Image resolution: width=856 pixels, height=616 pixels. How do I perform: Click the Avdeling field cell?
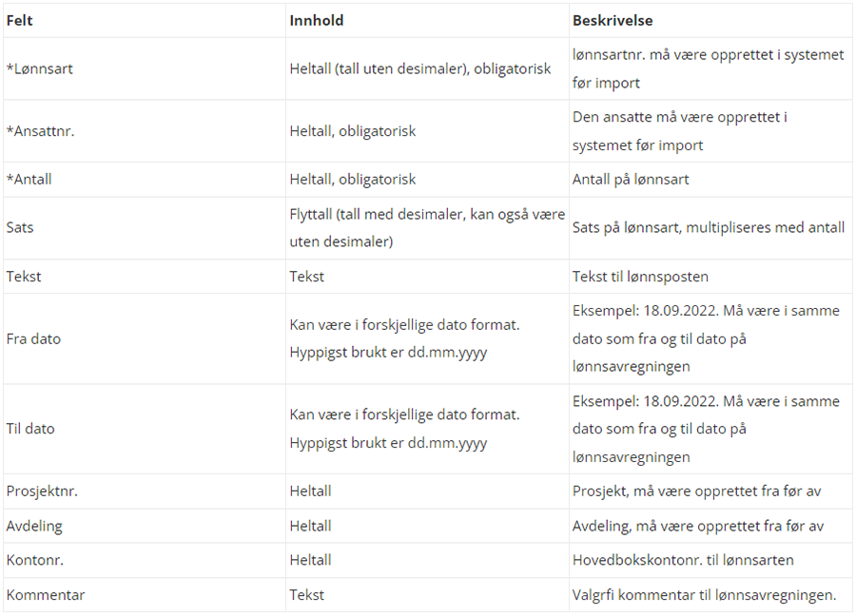point(34,526)
